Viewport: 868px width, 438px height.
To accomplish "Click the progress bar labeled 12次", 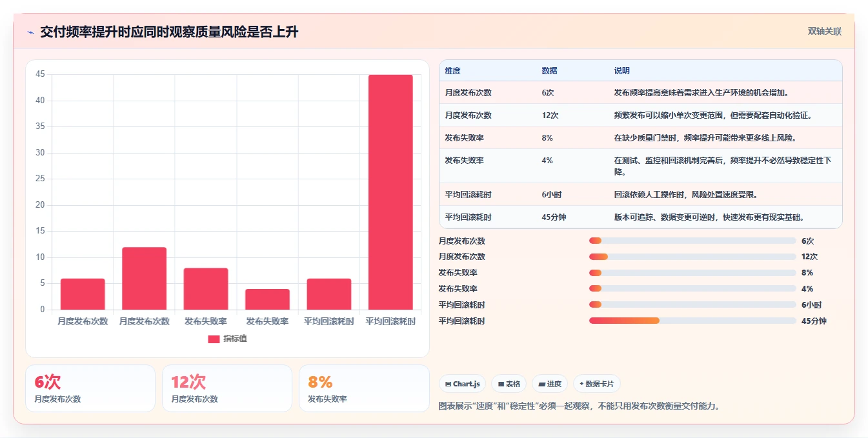I will point(692,257).
